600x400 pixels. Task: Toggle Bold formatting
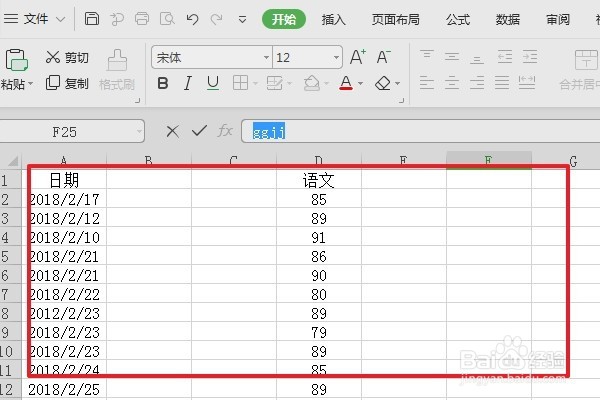click(163, 83)
